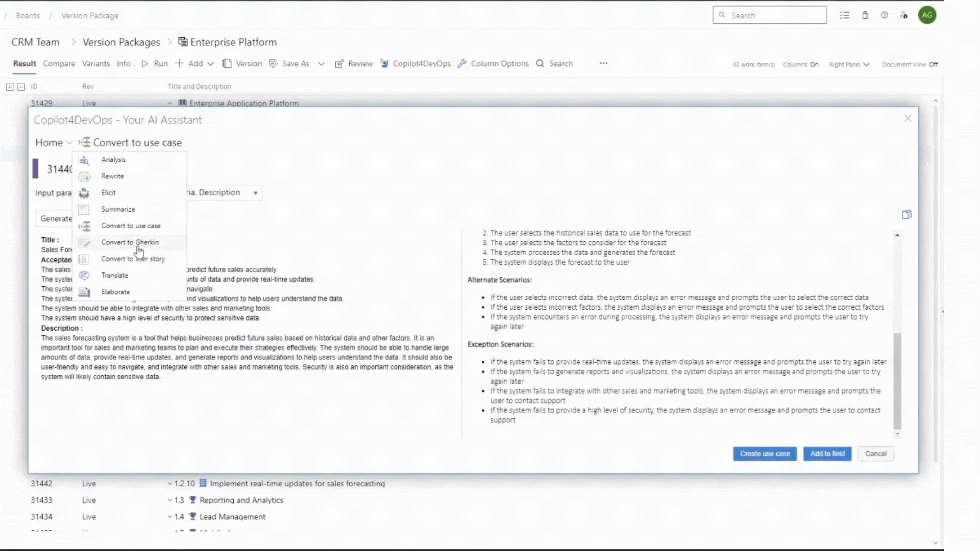
Task: Click the collapse all minus icon
Action: point(21,87)
